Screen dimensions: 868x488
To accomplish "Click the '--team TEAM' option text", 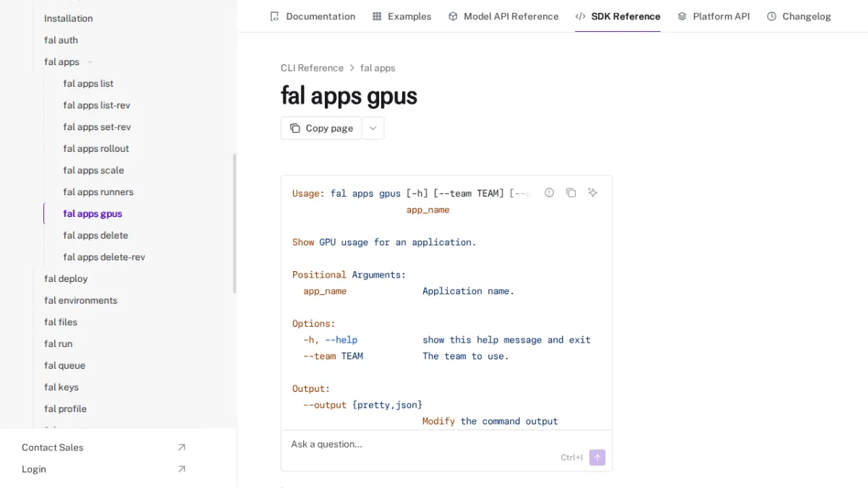I will (333, 356).
